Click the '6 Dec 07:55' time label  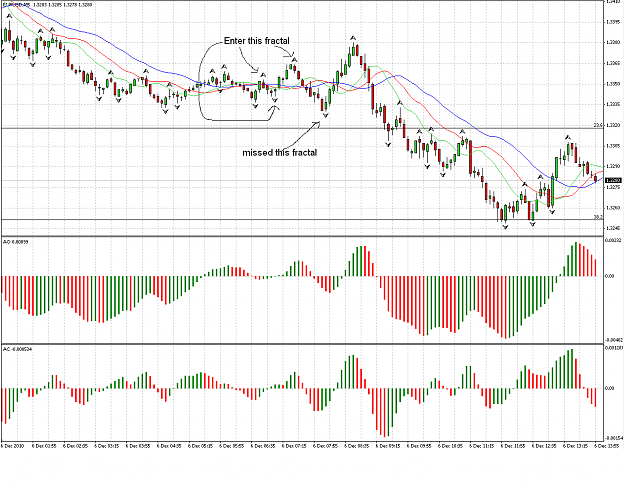(x=325, y=446)
